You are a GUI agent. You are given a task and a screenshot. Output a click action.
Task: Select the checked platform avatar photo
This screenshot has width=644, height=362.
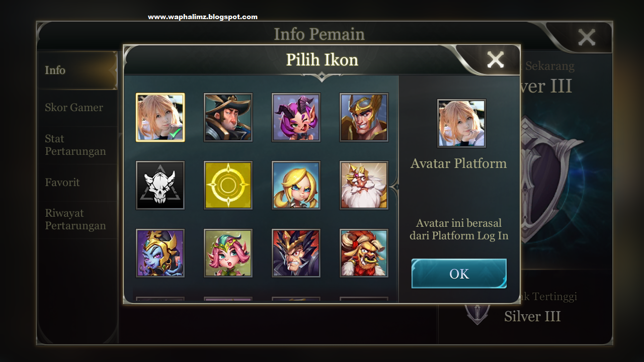(x=160, y=117)
